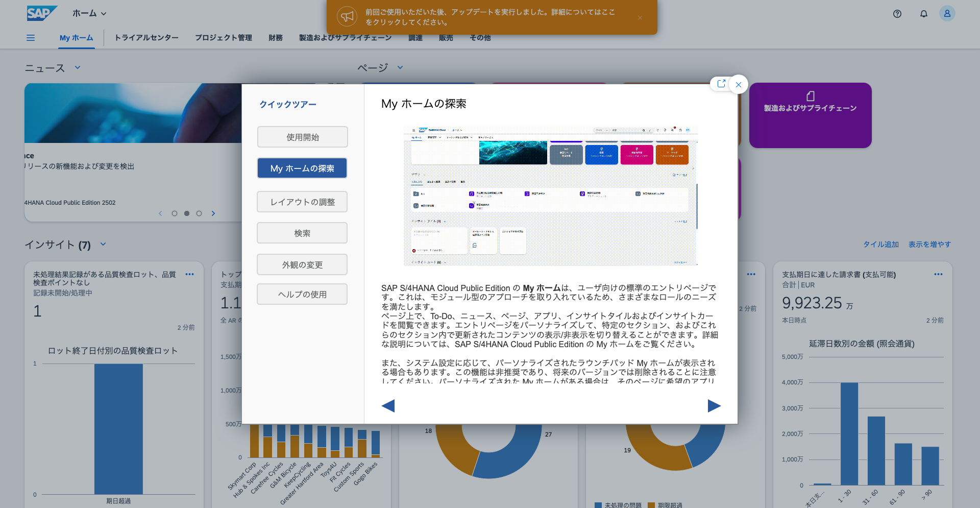Image resolution: width=980 pixels, height=508 pixels.
Task: Select レイアウトの調整 tour step
Action: pos(303,202)
